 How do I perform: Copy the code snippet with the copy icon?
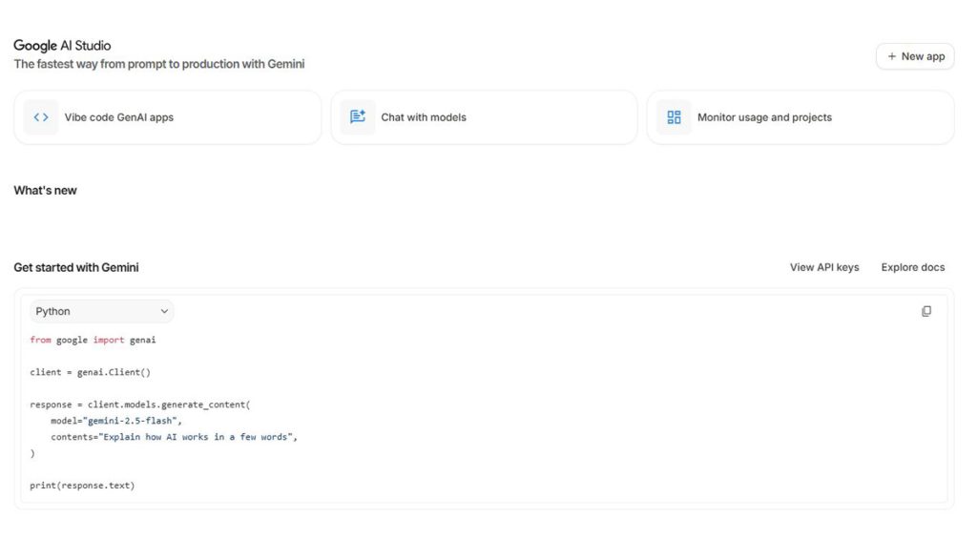[x=925, y=311]
